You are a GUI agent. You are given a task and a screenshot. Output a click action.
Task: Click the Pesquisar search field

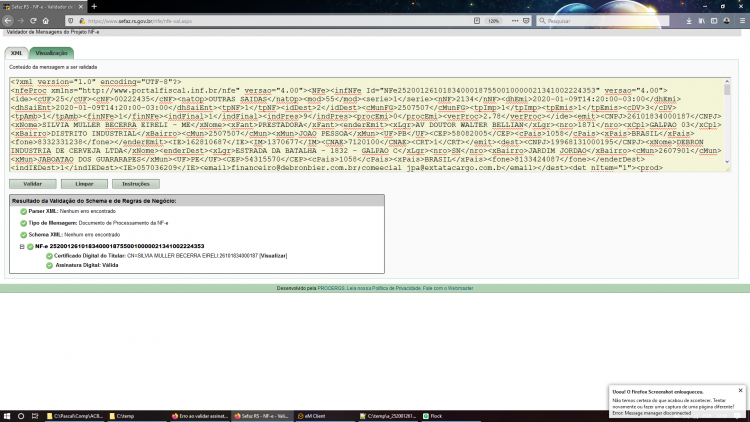point(603,21)
